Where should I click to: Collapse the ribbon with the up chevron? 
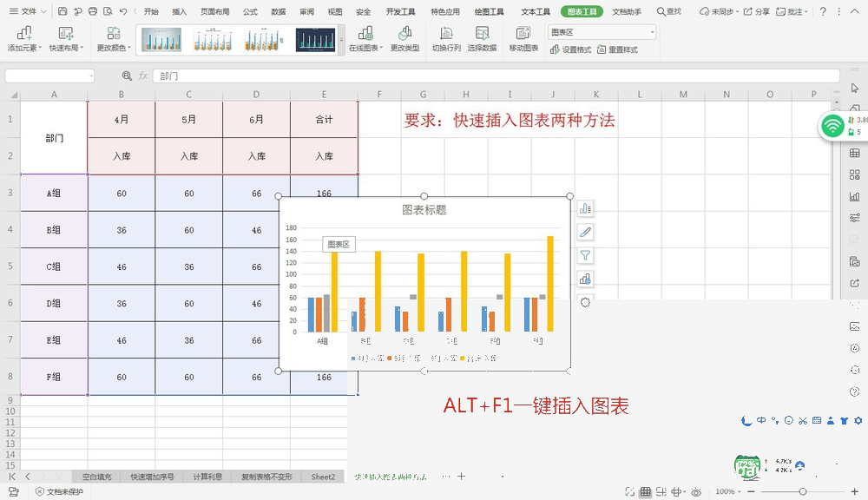click(x=855, y=11)
